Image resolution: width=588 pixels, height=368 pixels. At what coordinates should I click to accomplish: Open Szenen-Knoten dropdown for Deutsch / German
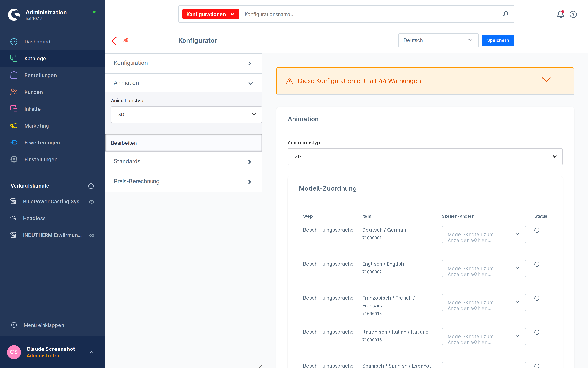484,234
